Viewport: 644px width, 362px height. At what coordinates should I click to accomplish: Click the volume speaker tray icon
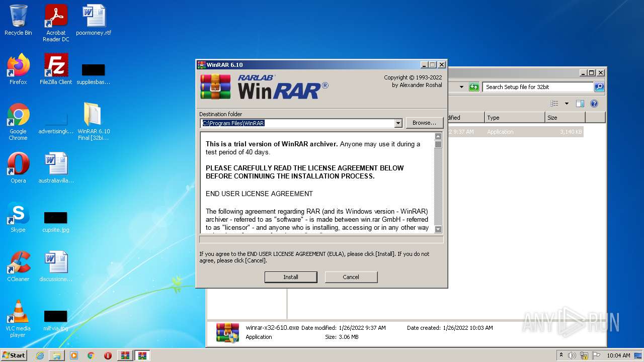coord(572,355)
